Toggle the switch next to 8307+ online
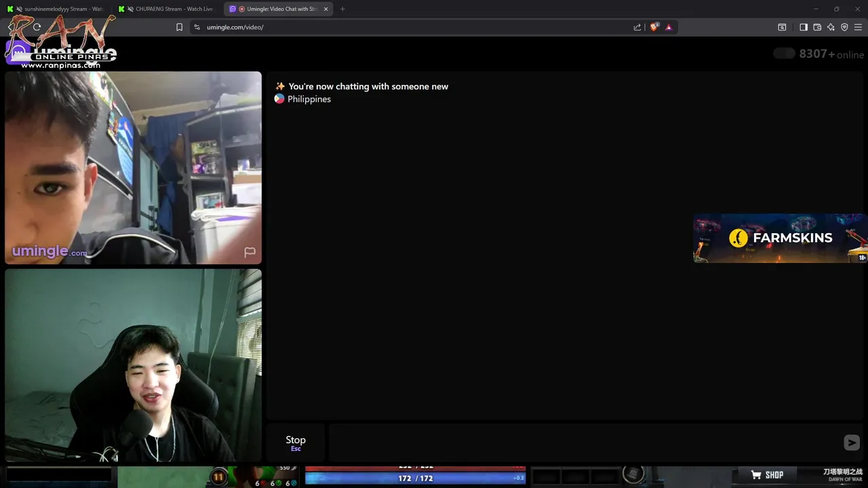This screenshot has height=488, width=868. [784, 54]
